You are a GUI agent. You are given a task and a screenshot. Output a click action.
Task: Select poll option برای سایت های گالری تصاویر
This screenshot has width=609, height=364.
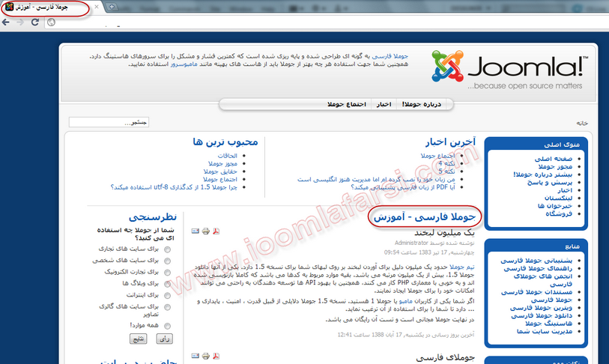click(x=167, y=307)
